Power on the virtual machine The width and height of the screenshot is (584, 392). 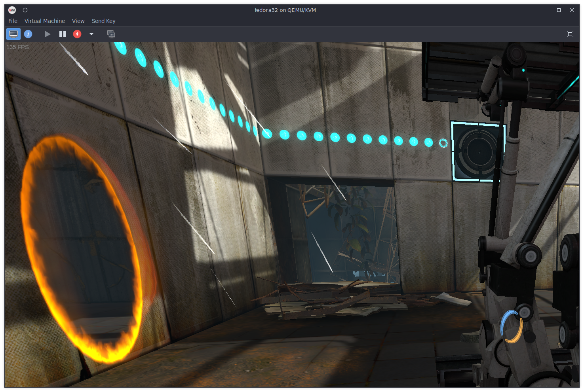point(48,34)
